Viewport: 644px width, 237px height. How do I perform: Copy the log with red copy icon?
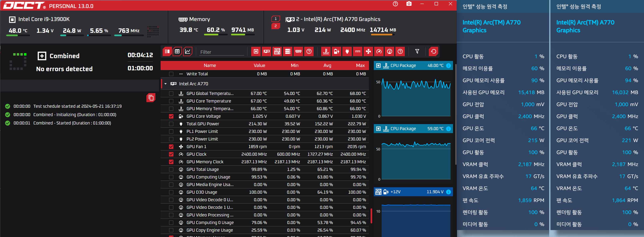coord(151,98)
